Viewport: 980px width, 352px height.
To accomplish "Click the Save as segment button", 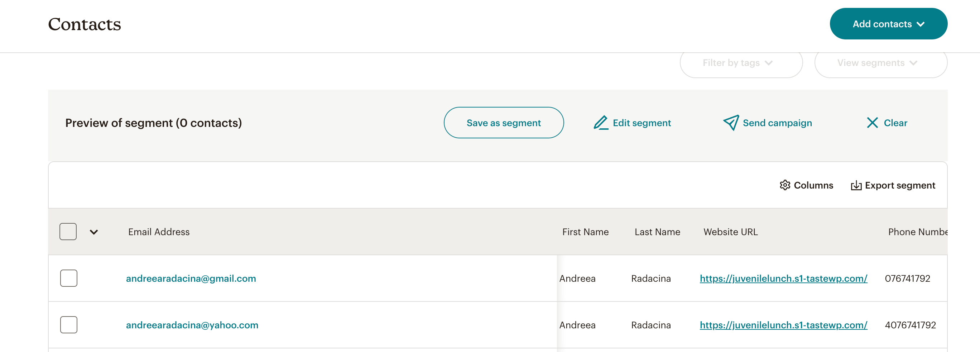I will click(x=503, y=123).
